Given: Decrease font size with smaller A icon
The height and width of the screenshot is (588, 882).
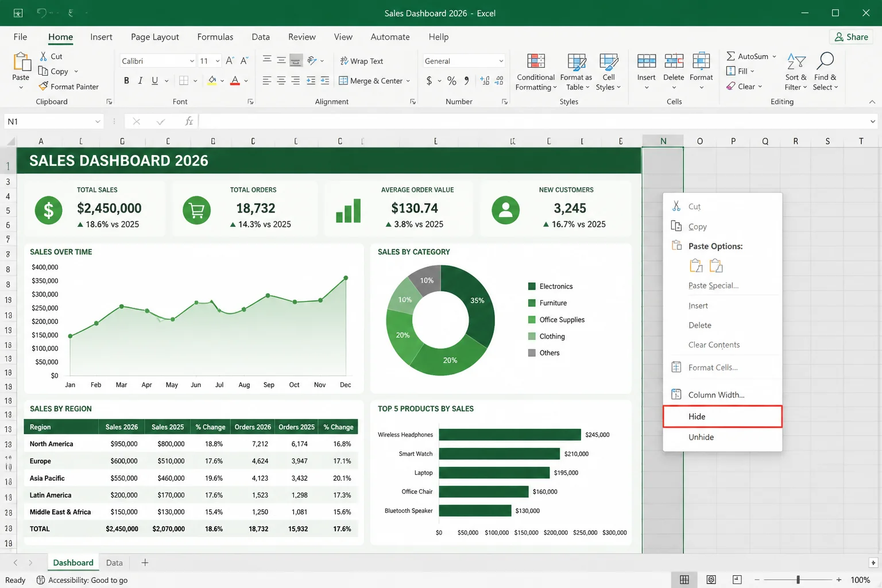Looking at the screenshot, I should pos(244,60).
